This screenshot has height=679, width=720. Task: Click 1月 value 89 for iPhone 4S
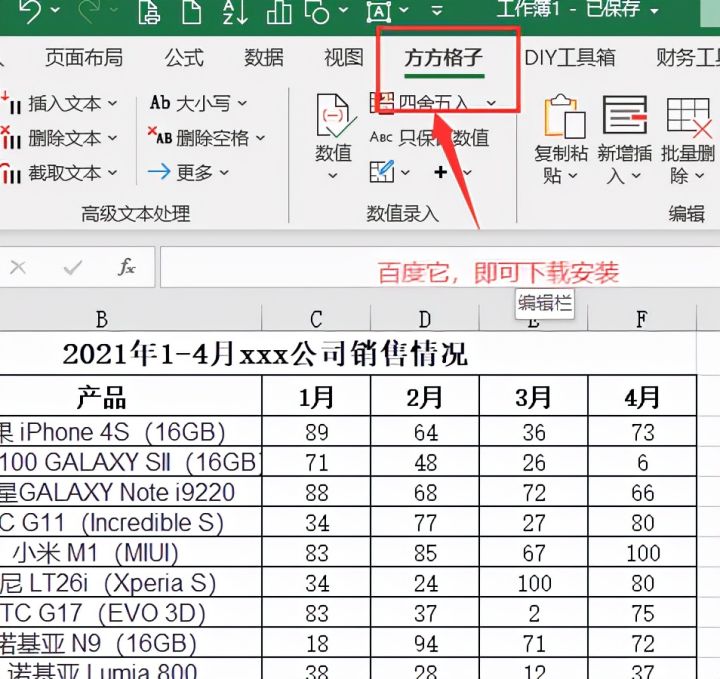316,432
